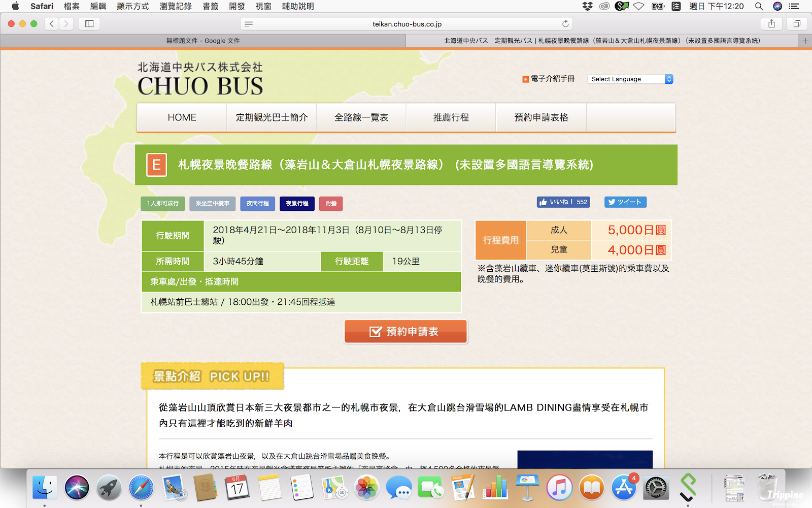Screen dimensions: 812x508
Task: Open Notes app in Dock
Action: [269, 488]
